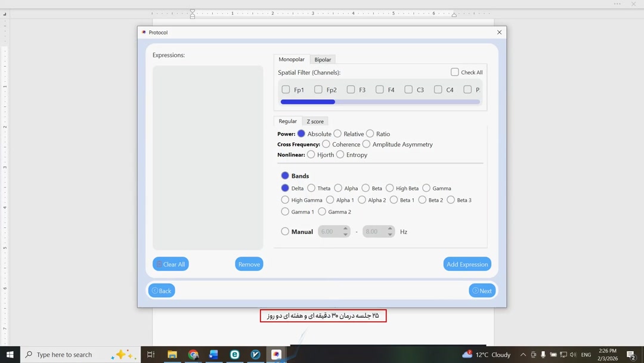Click the battery icon in system tray
Viewport: 644px width, 363px height.
point(553,355)
